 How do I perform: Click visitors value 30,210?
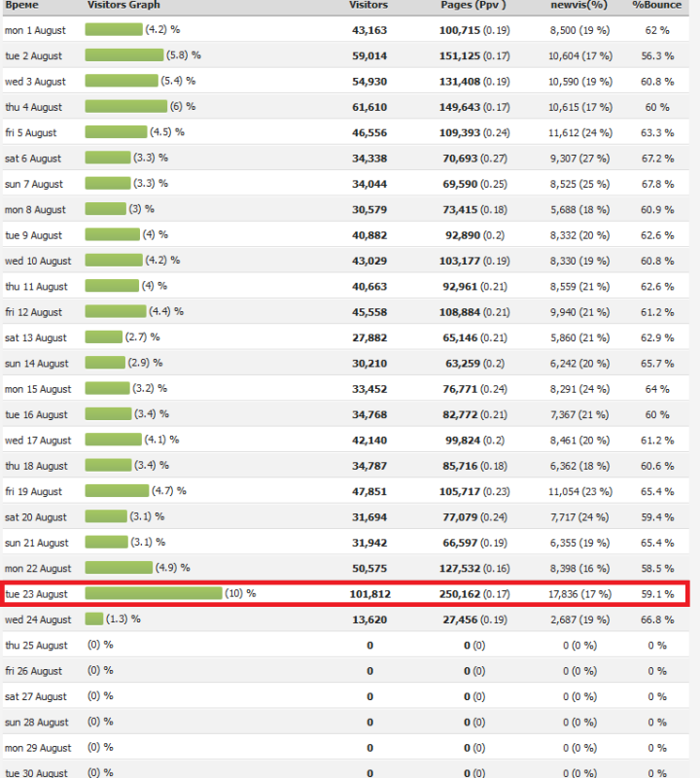369,364
